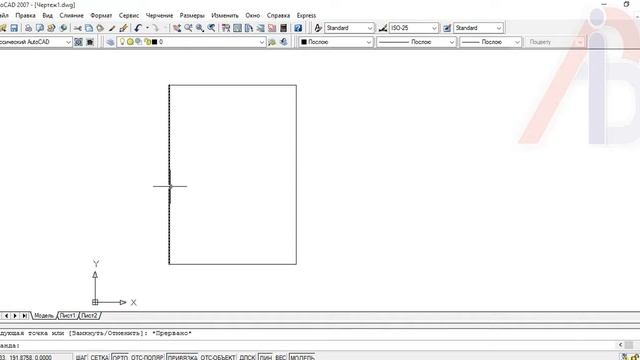The height and width of the screenshot is (360, 640).
Task: Toggle МОДЕЛЬ model/paper space button
Action: (x=302, y=357)
